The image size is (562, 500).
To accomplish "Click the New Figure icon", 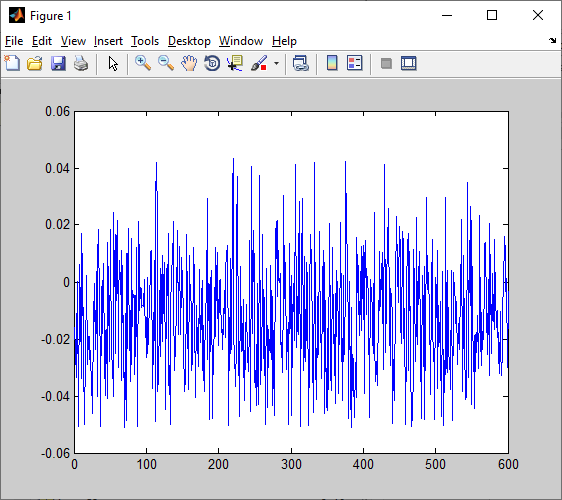I will [x=12, y=63].
